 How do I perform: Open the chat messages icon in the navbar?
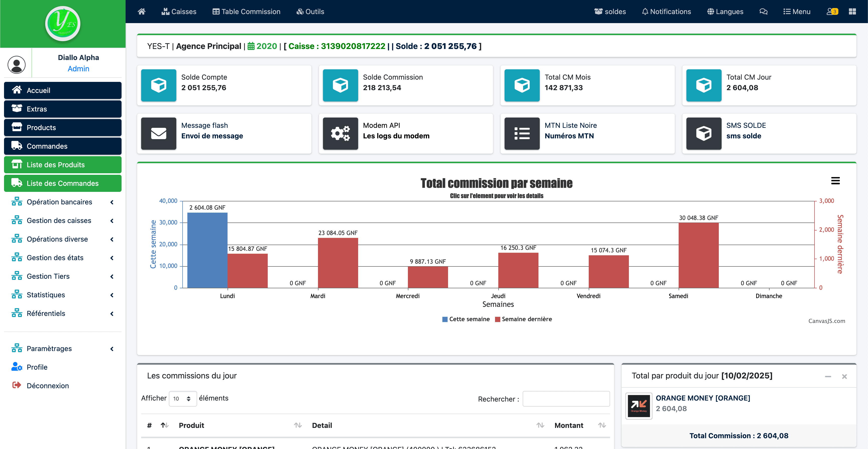coord(763,11)
